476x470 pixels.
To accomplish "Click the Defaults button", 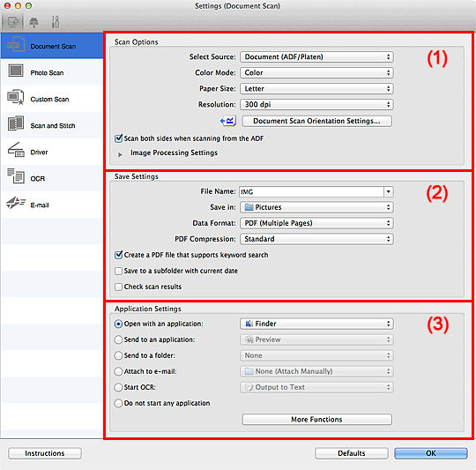I will (x=352, y=453).
